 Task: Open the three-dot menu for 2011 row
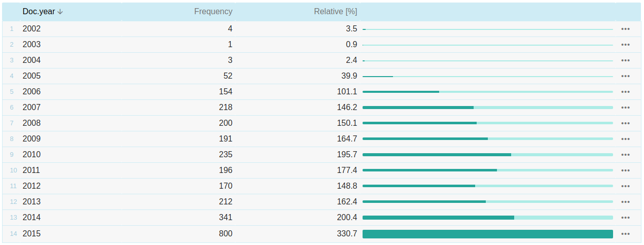click(625, 170)
